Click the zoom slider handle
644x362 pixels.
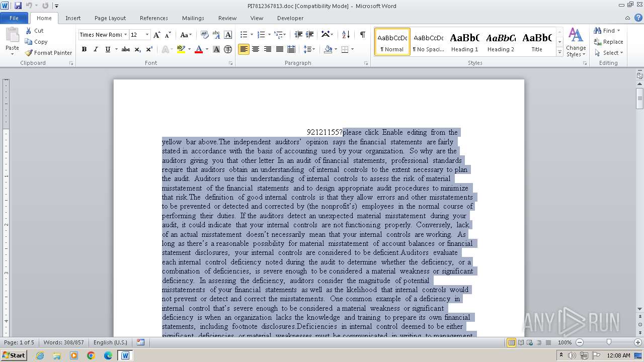tap(609, 342)
